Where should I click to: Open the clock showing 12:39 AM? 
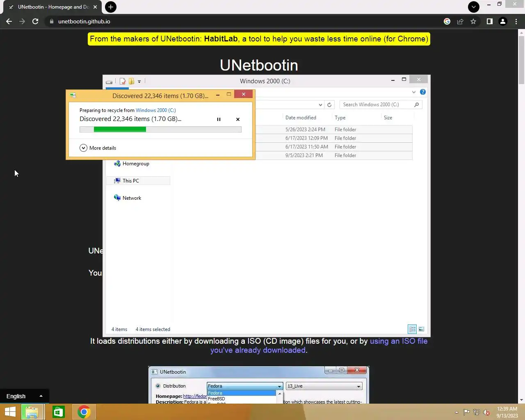coord(507,412)
